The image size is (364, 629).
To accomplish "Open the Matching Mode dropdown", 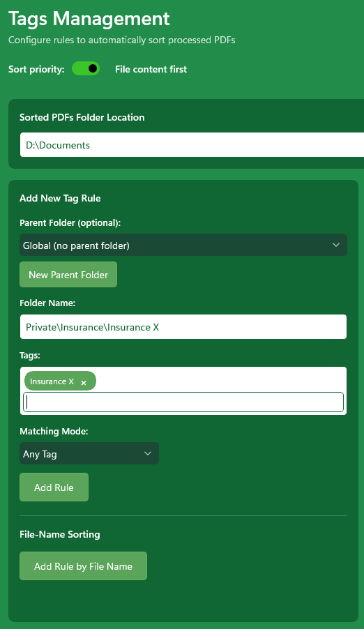I will [x=89, y=453].
